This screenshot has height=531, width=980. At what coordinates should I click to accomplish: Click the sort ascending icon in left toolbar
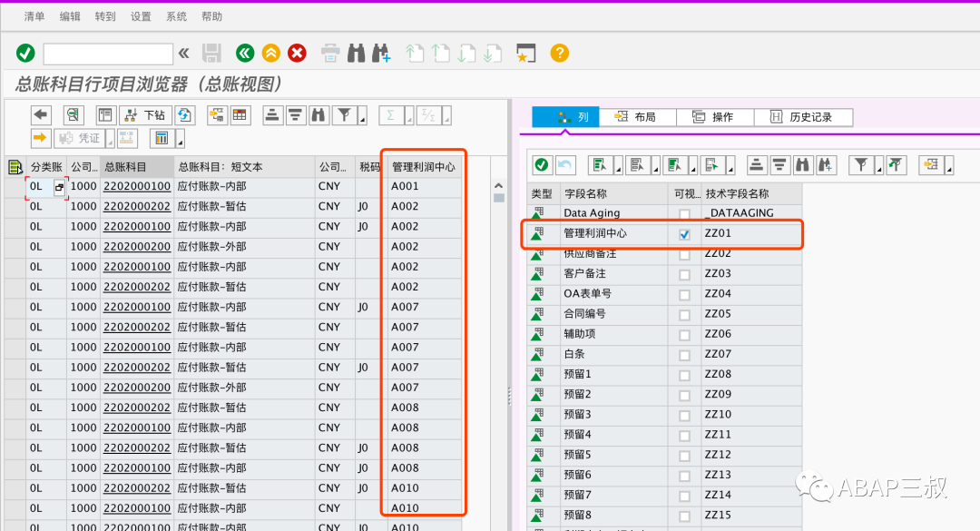tap(272, 115)
